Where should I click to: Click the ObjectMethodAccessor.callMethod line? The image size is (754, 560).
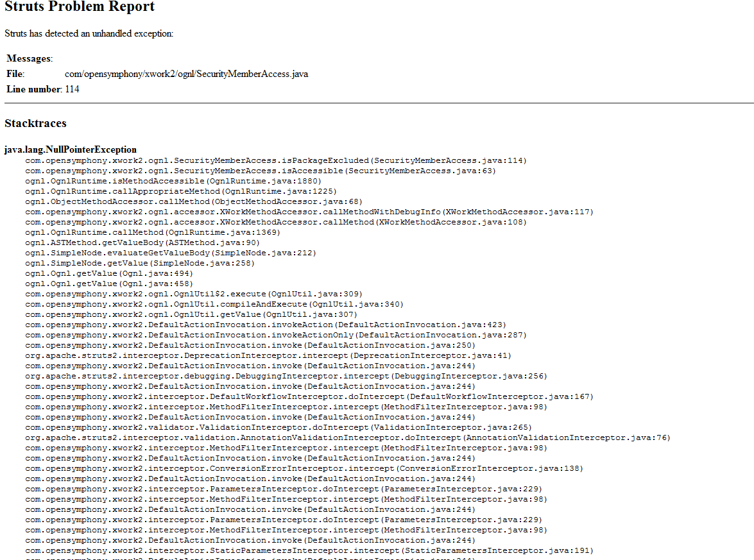click(x=194, y=201)
